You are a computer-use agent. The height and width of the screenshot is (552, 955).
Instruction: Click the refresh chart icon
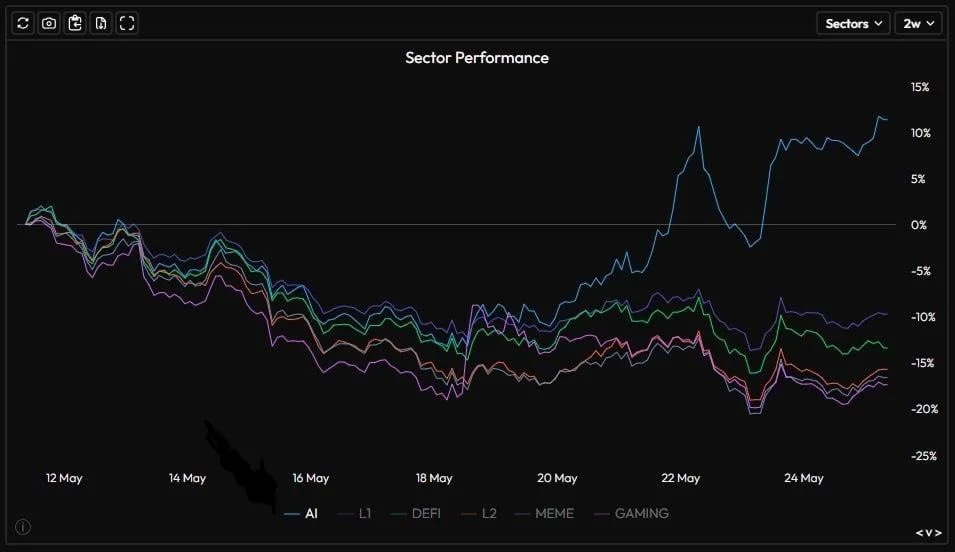click(23, 23)
